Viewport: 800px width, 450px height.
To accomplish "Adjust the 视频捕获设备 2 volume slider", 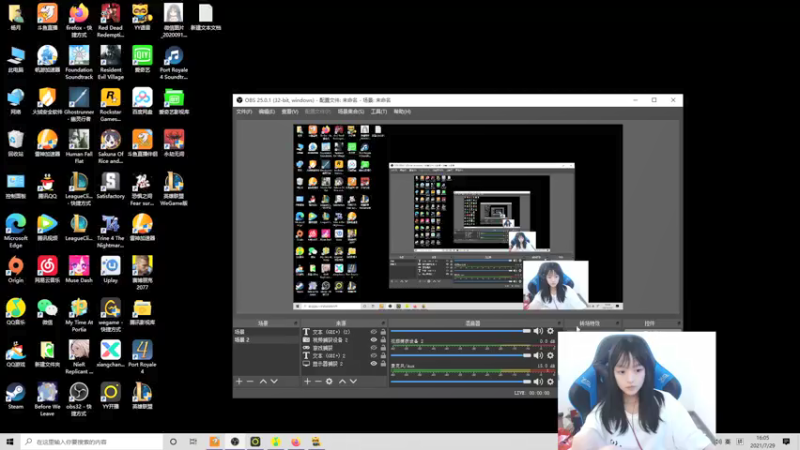I will pos(461,356).
